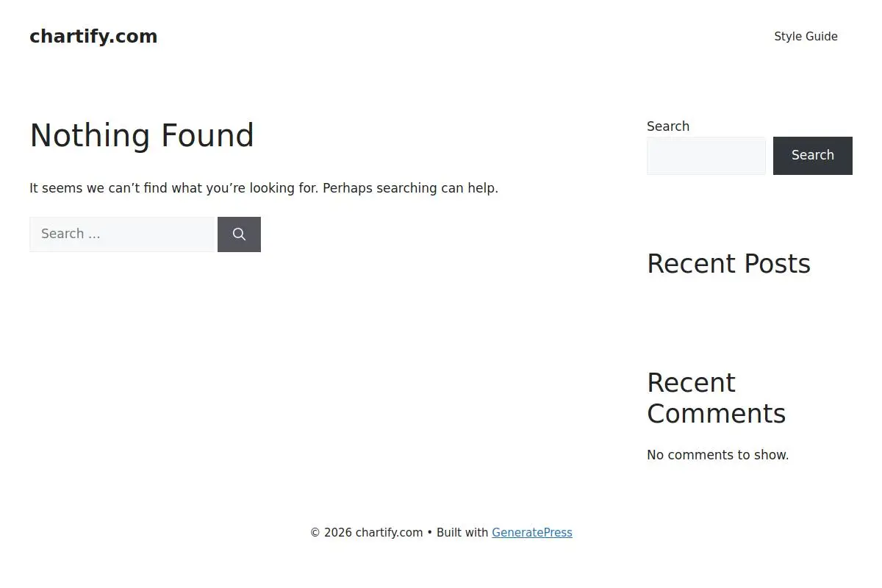Click the "No comments to show." text
The height and width of the screenshot is (588, 882).
718,455
